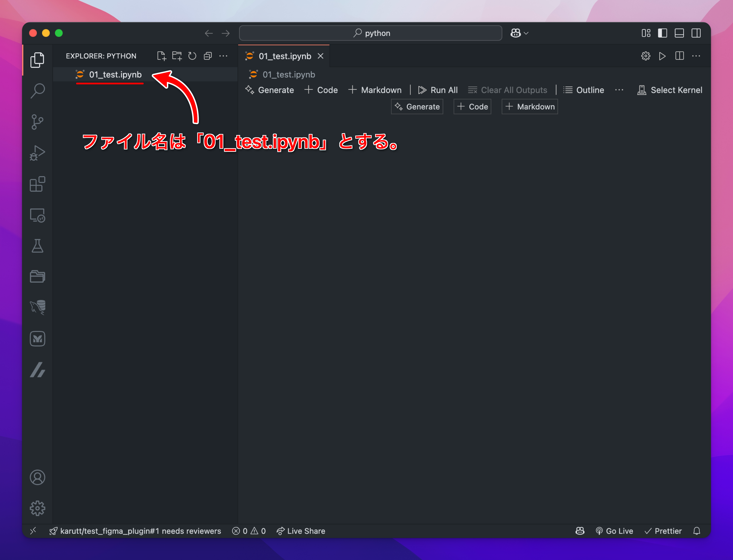The height and width of the screenshot is (560, 733).
Task: Click the python command center search field
Action: (x=370, y=33)
